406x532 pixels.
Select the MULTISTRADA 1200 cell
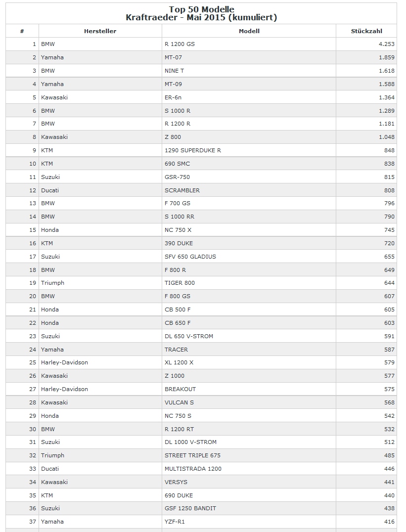click(193, 469)
